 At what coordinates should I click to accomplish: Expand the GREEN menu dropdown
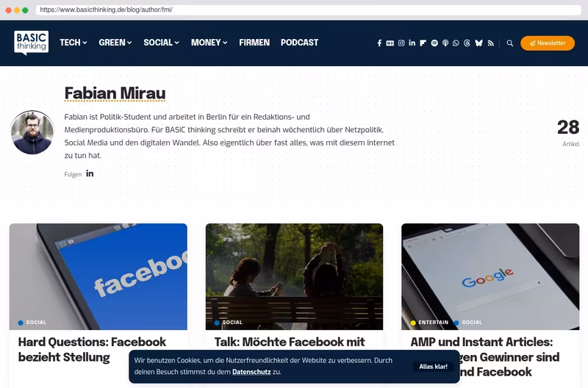[115, 43]
